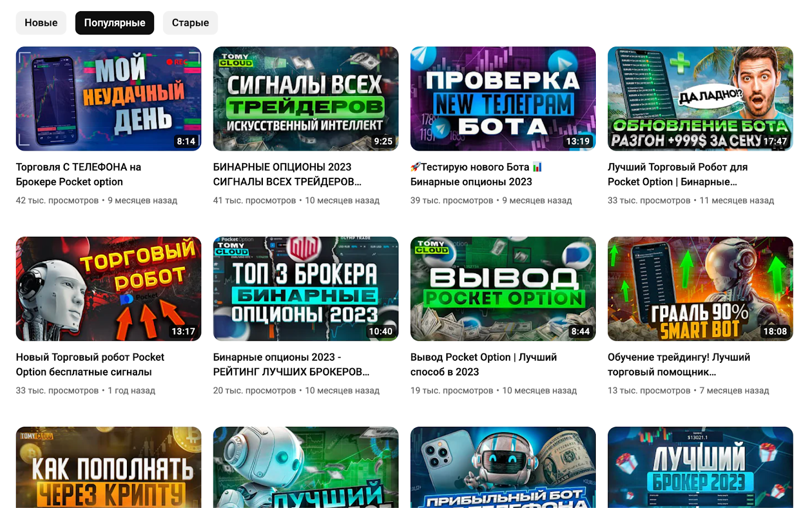Open the Обновление бота video thumbnail
Screen dimensions: 812x508
click(700, 99)
